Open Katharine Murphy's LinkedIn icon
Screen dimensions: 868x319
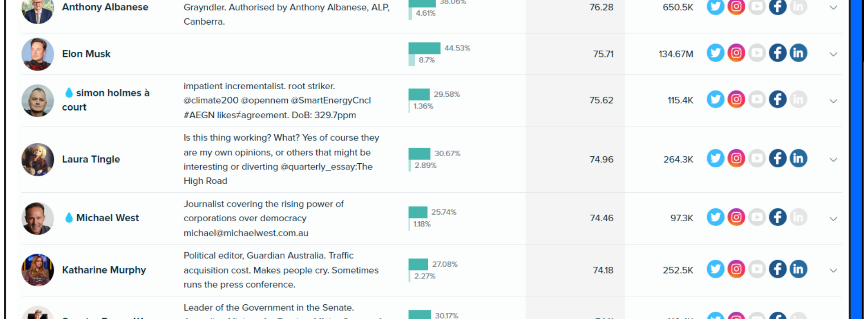click(x=798, y=269)
